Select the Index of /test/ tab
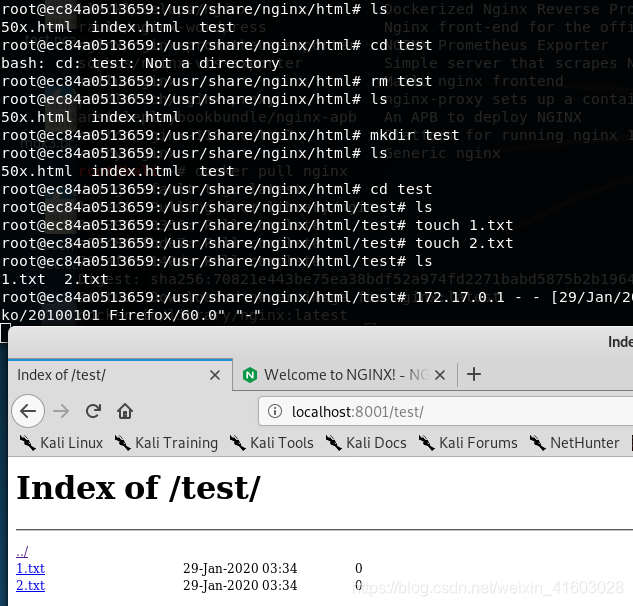 tap(120, 375)
